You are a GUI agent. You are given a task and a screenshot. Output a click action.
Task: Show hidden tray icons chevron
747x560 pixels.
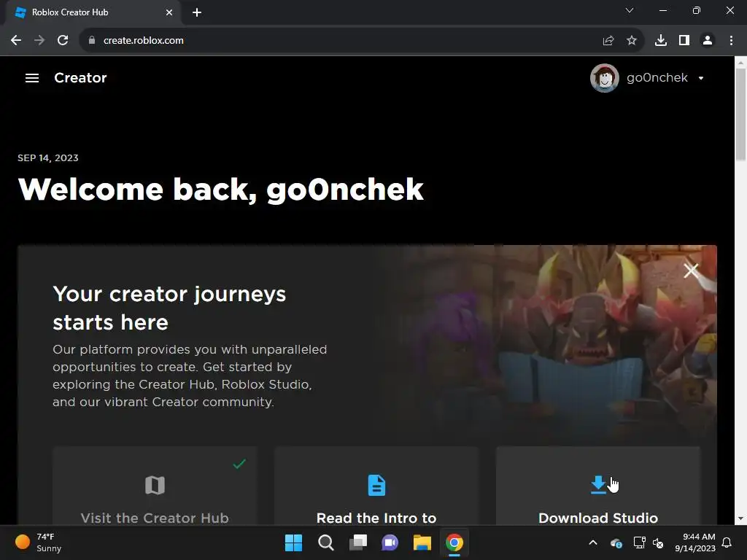coord(593,542)
